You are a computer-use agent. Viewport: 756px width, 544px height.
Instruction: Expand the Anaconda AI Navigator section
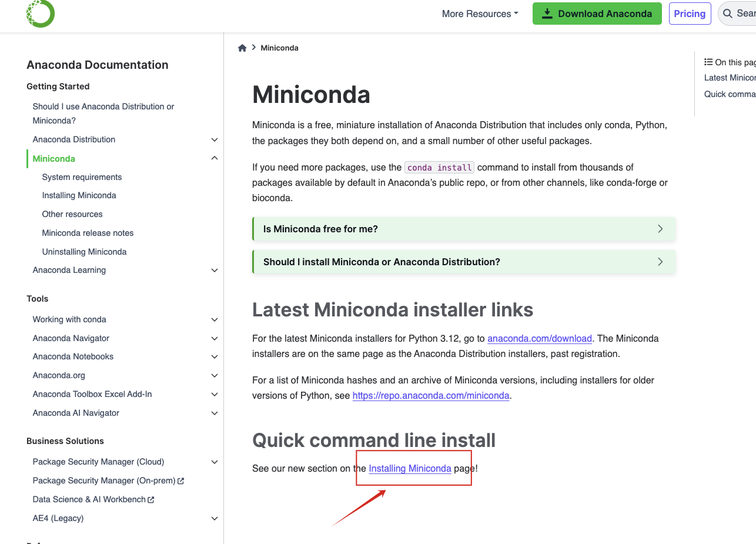tap(215, 413)
